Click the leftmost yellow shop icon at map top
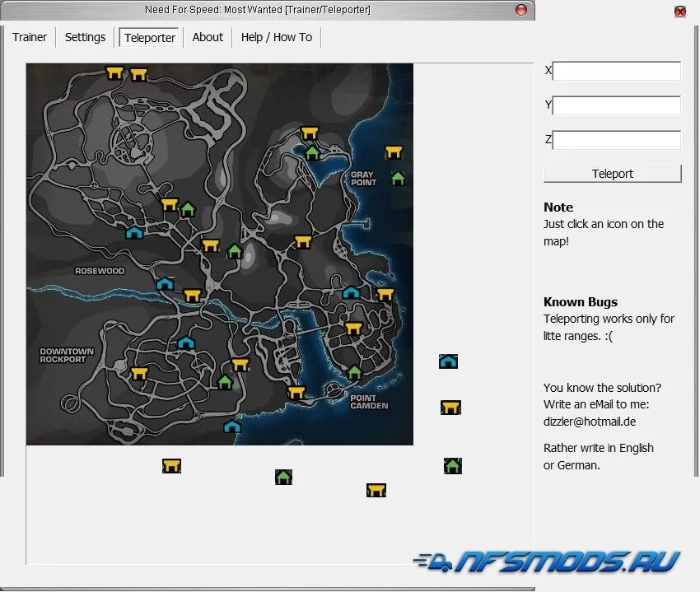Viewport: 700px width, 592px height. [114, 72]
